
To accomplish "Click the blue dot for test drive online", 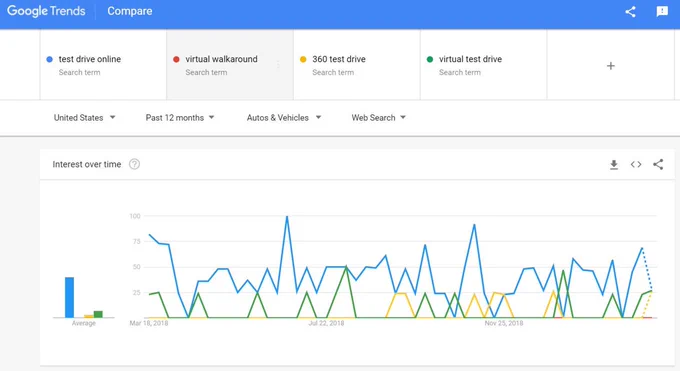I will [49, 59].
